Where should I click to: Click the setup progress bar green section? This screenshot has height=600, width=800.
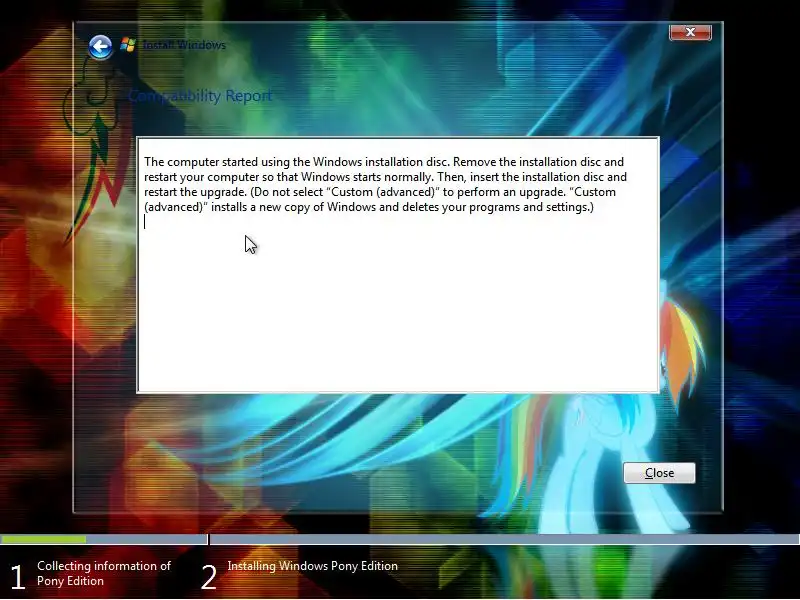pyautogui.click(x=43, y=539)
